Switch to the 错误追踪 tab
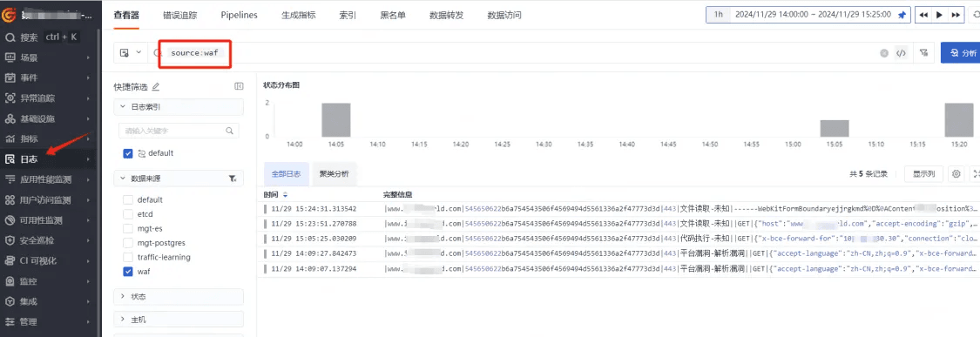980x337 pixels. coord(180,15)
